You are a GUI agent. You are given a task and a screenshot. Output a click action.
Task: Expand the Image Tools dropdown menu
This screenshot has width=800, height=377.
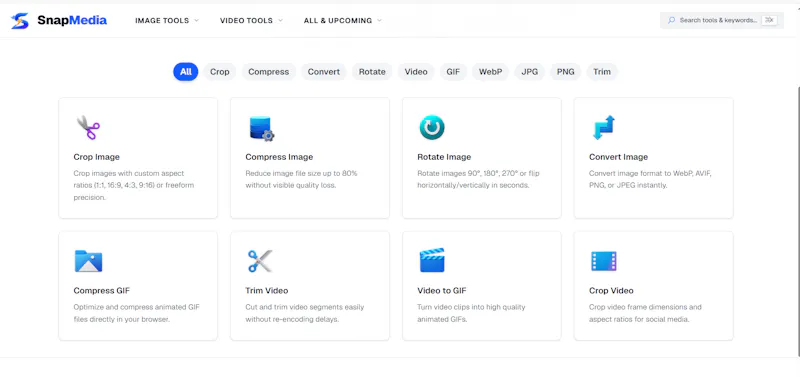tap(167, 20)
